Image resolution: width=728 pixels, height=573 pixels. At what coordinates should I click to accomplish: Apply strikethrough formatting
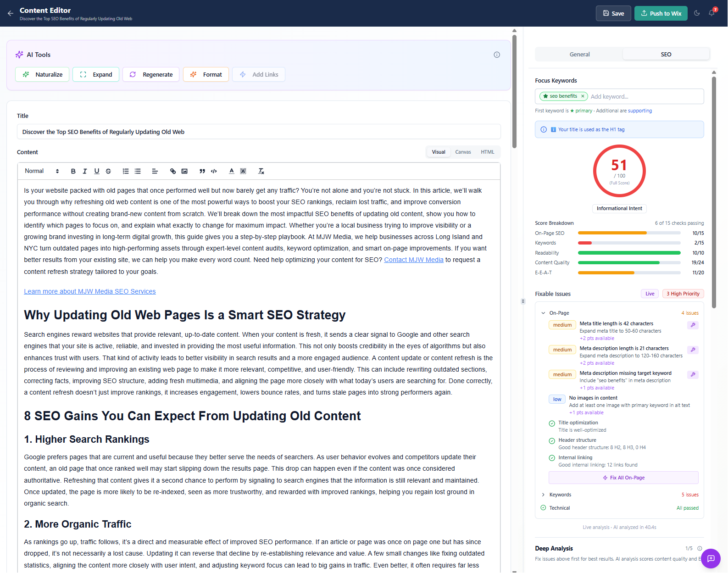(x=108, y=171)
